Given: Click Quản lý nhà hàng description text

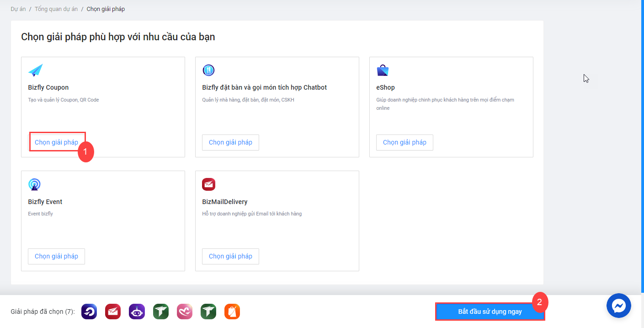Looking at the screenshot, I should 248,100.
